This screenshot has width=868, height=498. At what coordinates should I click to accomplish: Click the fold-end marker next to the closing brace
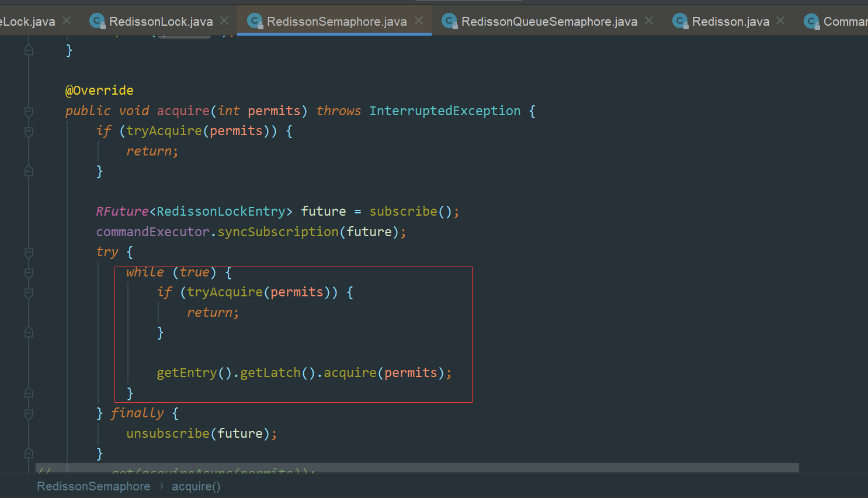click(29, 50)
